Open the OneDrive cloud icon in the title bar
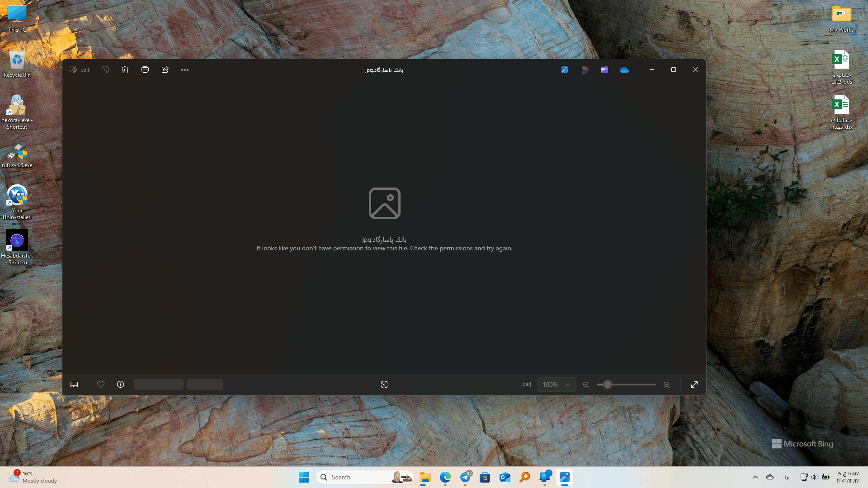 (x=624, y=70)
